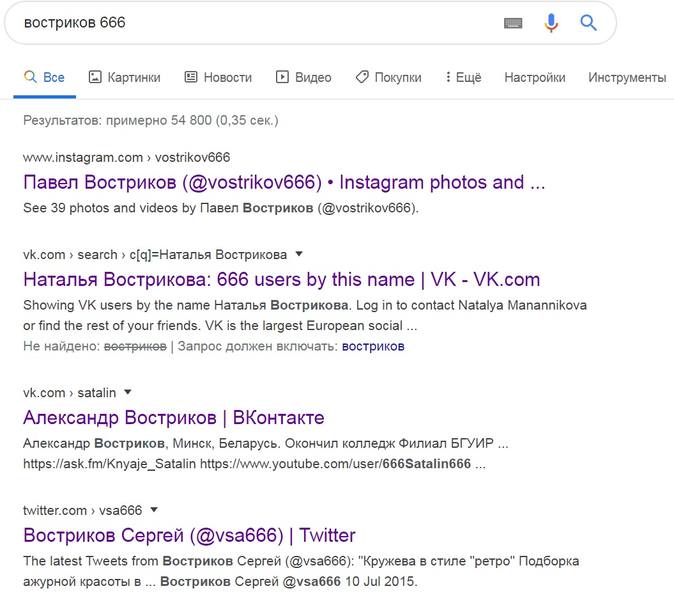Viewport: 674px width, 600px height.
Task: Open the on-screen keyboard icon
Action: coord(513,23)
